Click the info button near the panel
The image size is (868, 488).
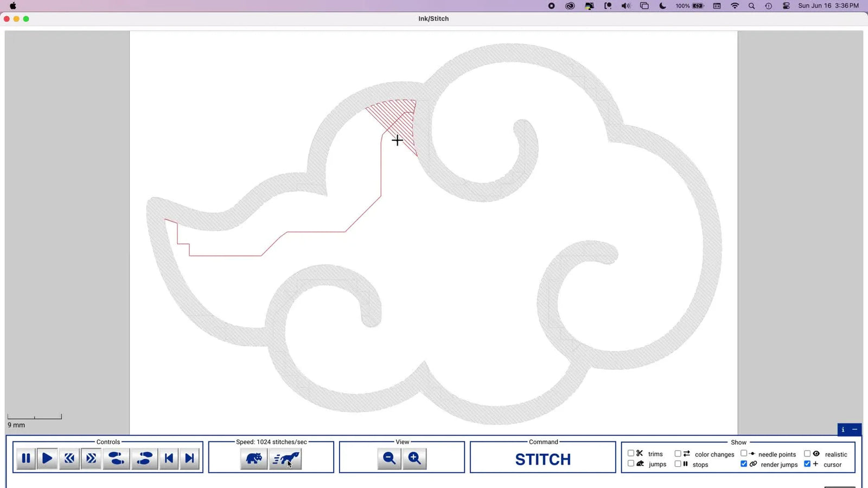click(x=842, y=429)
